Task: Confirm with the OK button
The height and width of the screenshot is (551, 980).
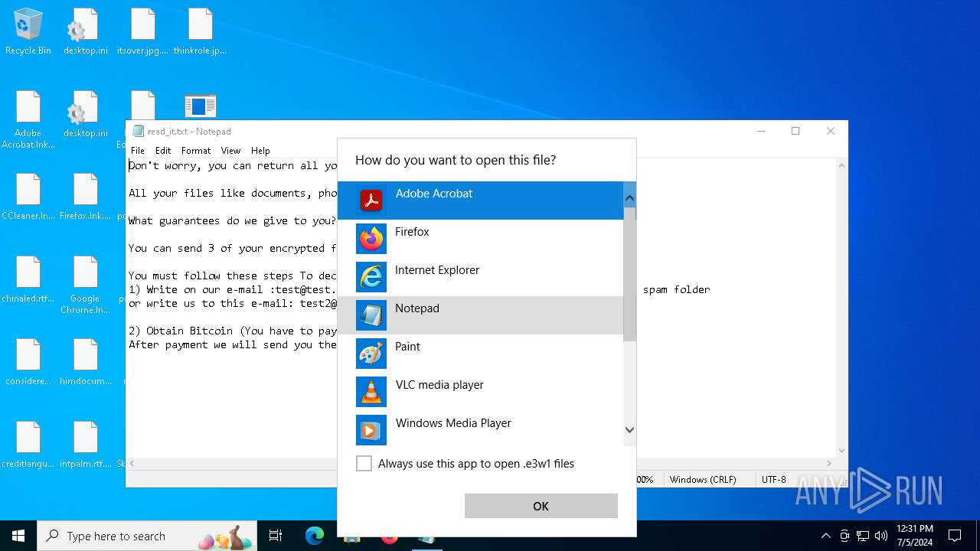Action: [x=541, y=506]
